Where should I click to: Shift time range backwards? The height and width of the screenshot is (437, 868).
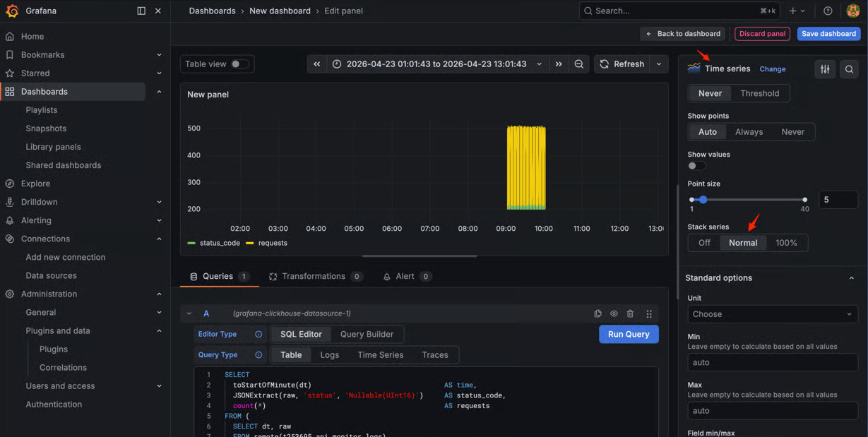(x=317, y=64)
